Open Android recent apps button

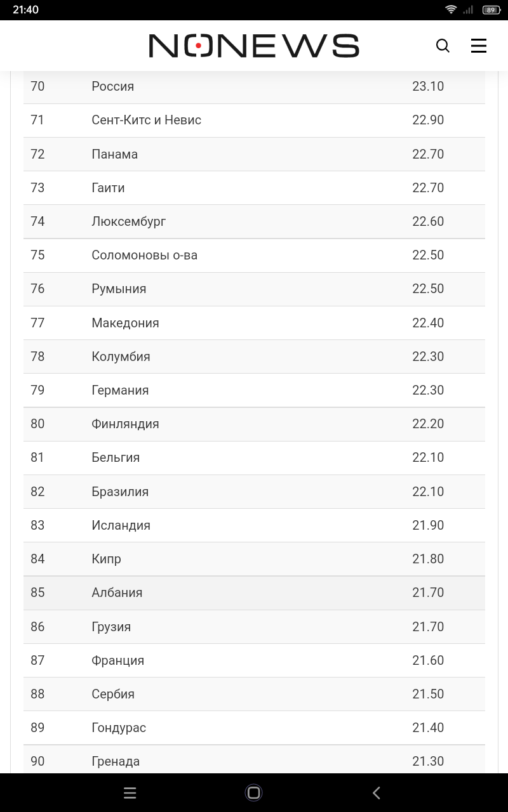130,792
